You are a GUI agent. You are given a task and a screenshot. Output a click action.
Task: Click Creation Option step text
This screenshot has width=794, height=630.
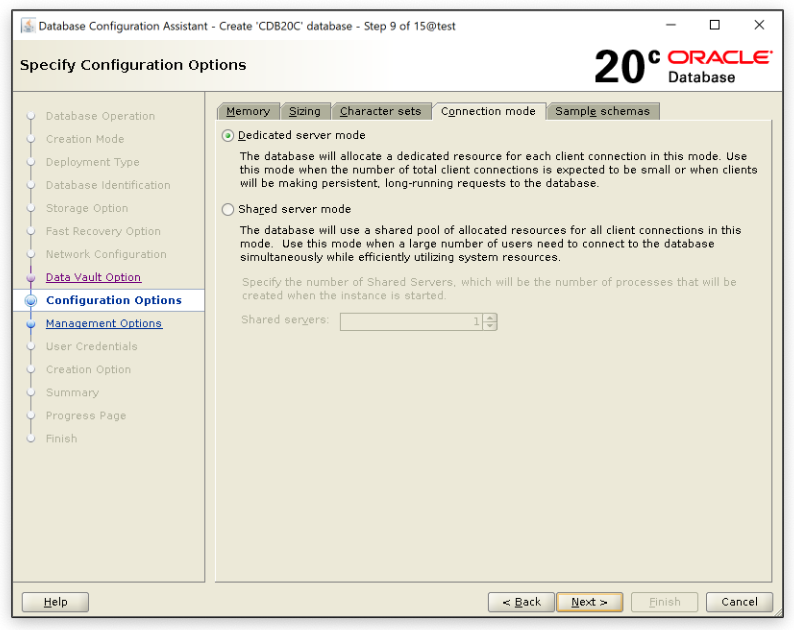pyautogui.click(x=89, y=370)
